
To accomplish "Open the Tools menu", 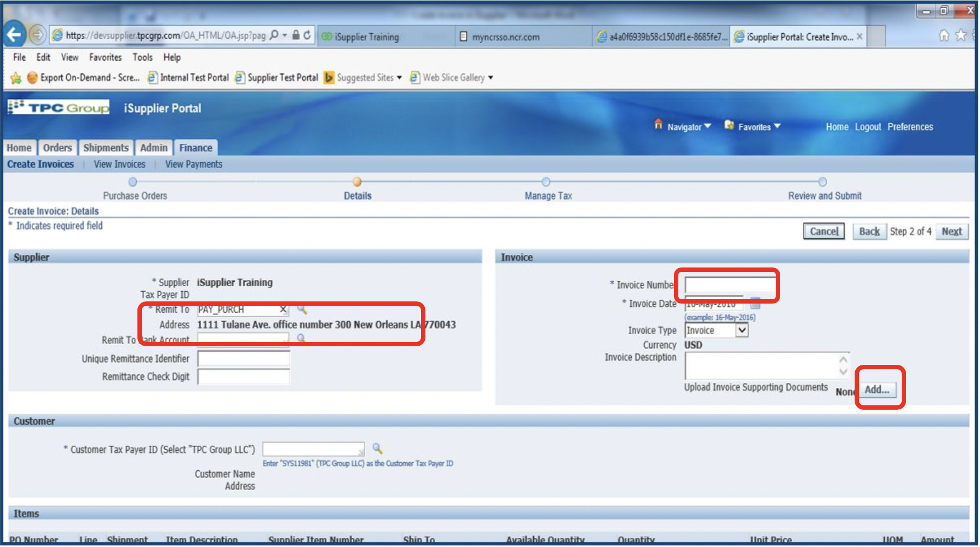I will tap(142, 57).
